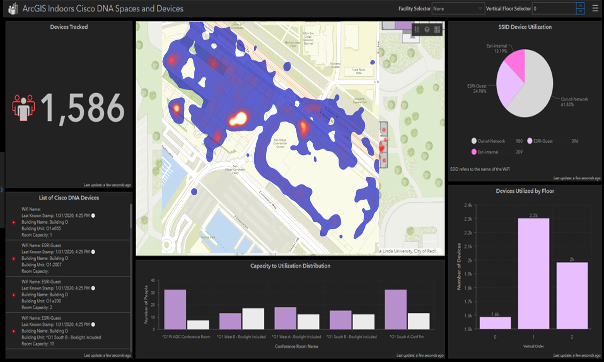Open the hamburger menu in the header
Screen dimensions: 604x362
pyautogui.click(x=595, y=8)
